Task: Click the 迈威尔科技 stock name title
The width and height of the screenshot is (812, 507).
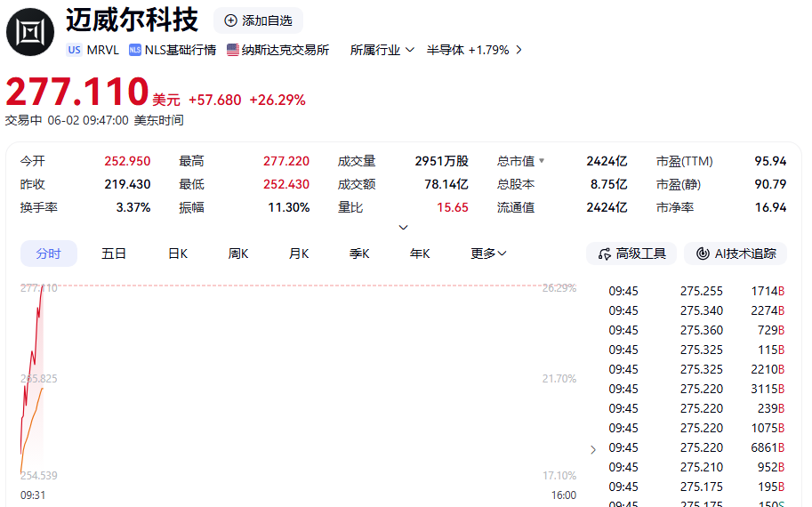Action: tap(132, 20)
